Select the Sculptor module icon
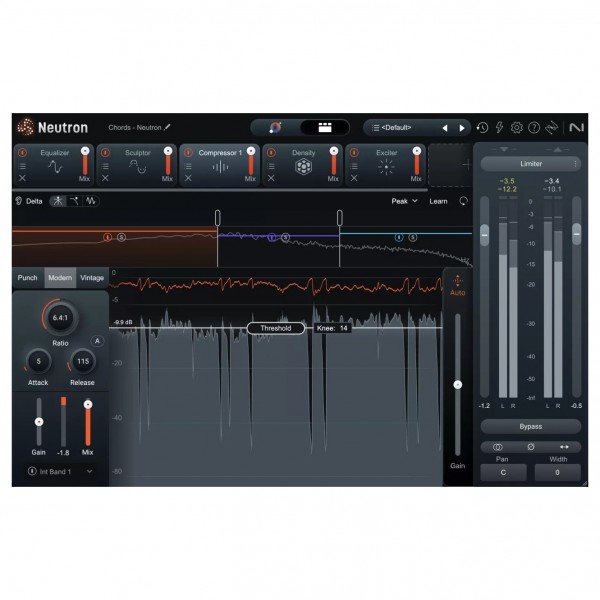The width and height of the screenshot is (600, 600). 138,167
